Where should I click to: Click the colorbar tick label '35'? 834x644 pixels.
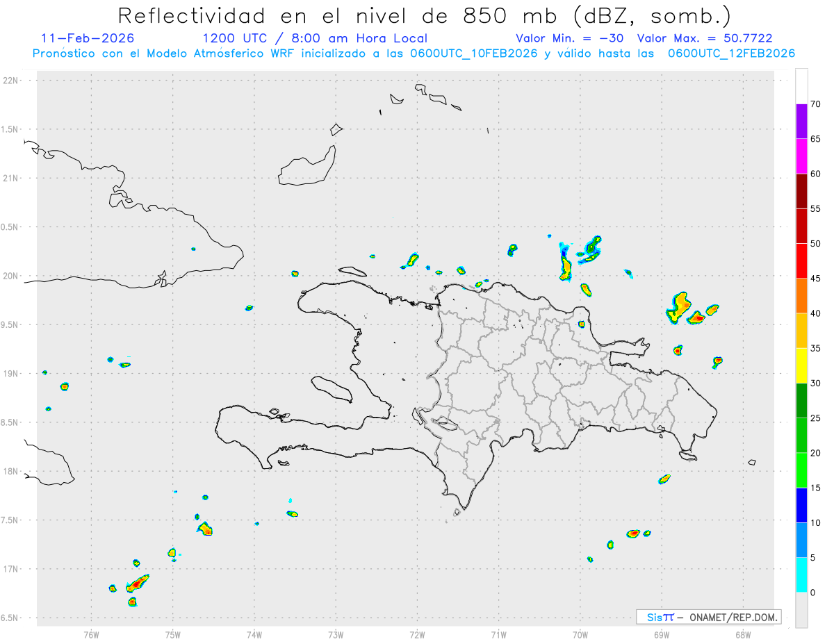(816, 348)
